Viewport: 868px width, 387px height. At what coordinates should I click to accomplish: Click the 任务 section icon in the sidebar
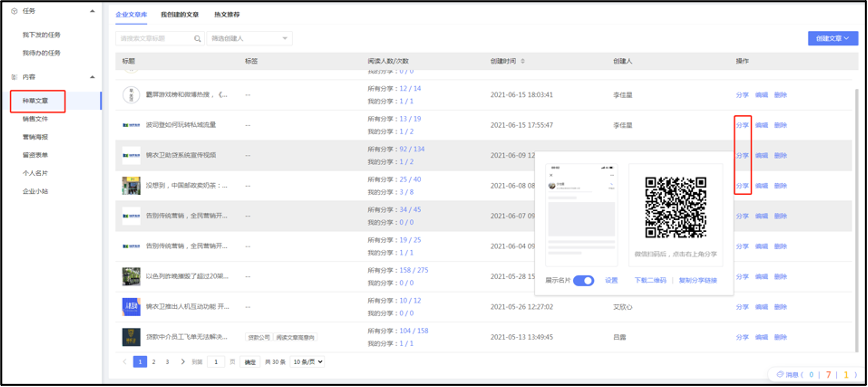[x=14, y=11]
